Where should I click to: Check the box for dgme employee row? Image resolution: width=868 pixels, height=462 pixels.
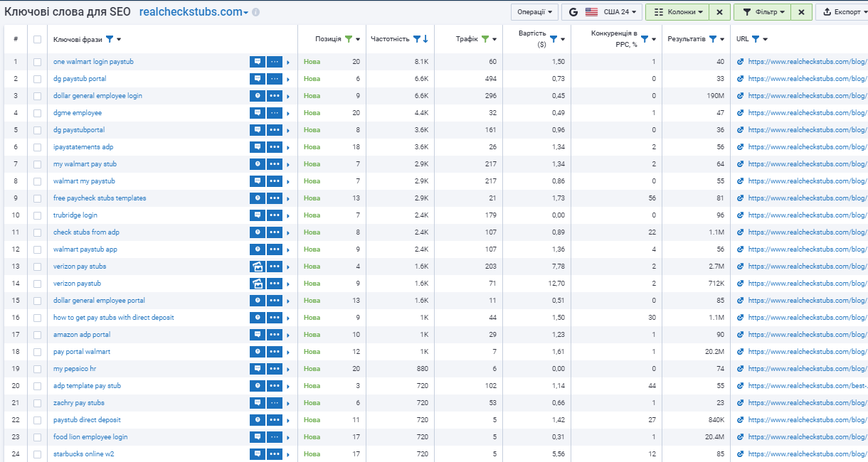(37, 113)
